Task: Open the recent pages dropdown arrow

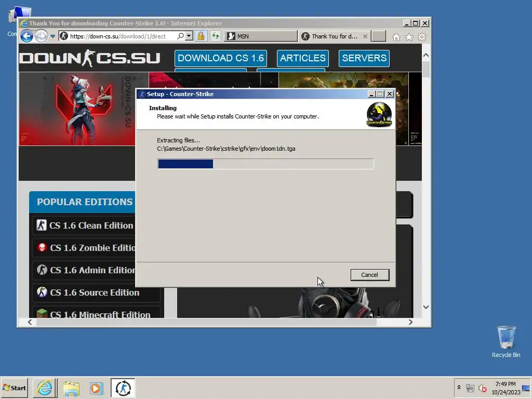Action: point(52,36)
